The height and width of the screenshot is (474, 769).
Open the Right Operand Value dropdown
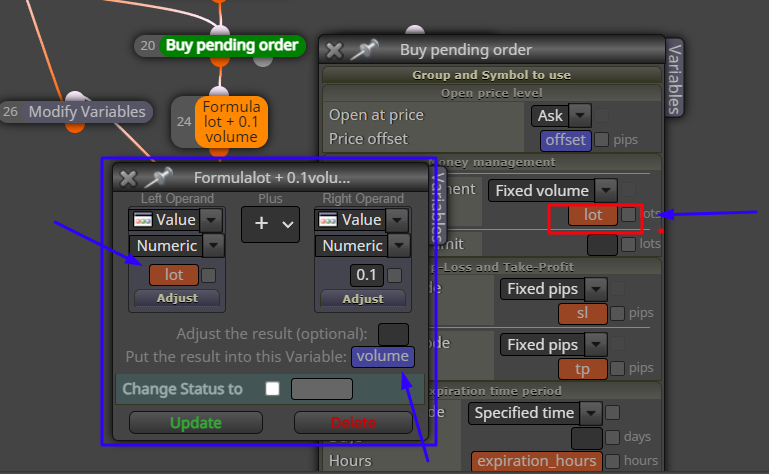pos(397,220)
